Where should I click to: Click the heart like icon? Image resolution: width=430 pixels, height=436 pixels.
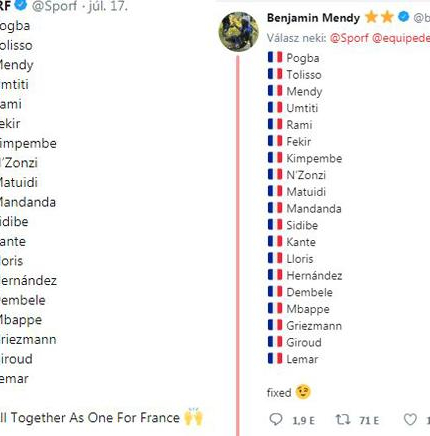[x=410, y=419]
